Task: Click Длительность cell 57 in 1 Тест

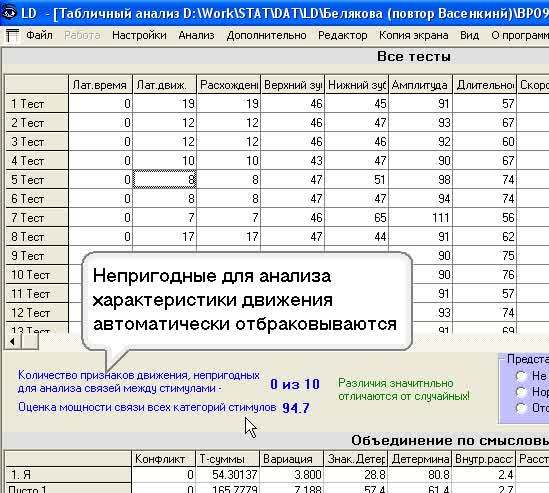Action: [x=485, y=104]
